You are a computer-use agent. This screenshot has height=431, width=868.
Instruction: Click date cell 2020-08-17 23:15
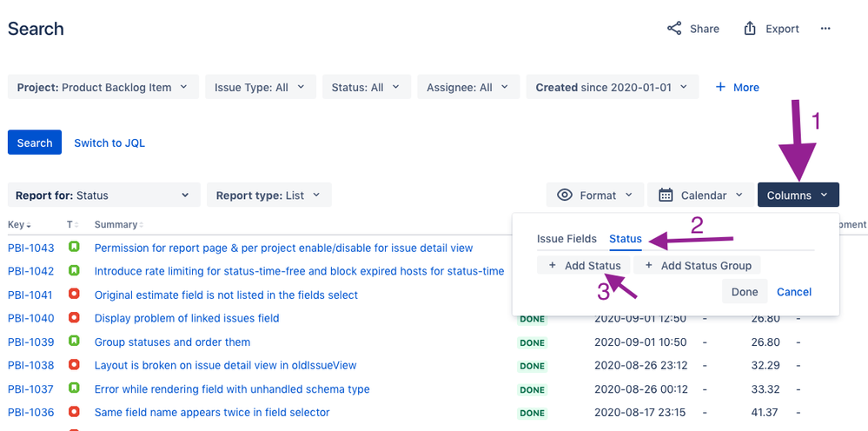pos(640,412)
